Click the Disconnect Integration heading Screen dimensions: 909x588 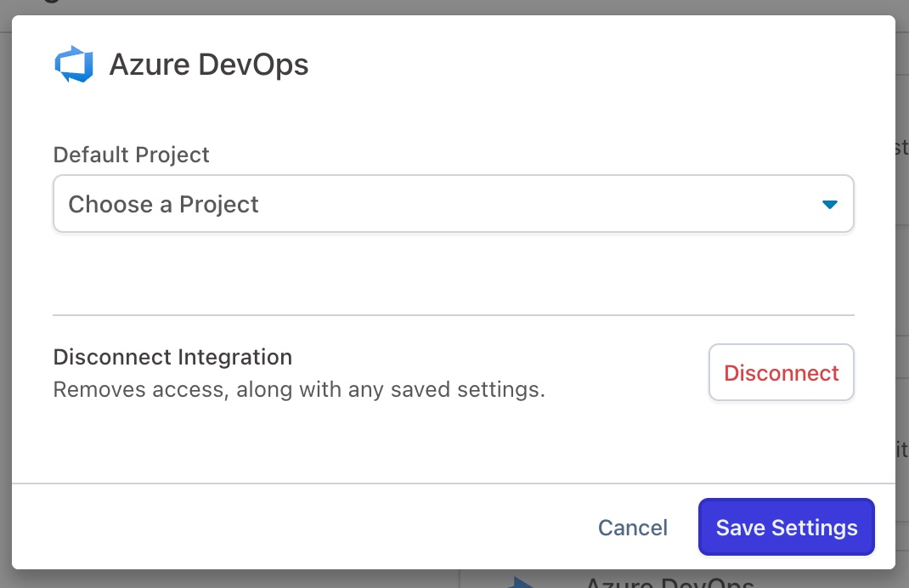click(x=172, y=357)
